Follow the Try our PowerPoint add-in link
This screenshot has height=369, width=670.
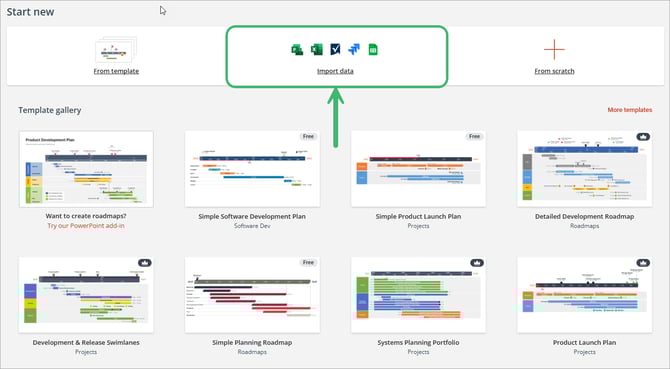86,226
